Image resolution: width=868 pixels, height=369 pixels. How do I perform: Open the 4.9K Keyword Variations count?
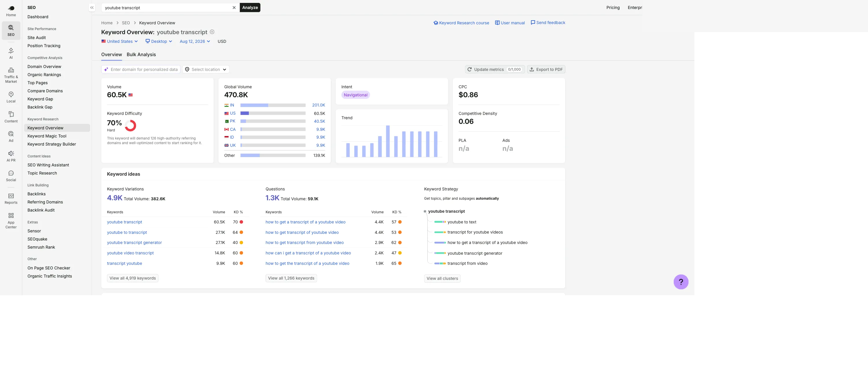[x=115, y=198]
